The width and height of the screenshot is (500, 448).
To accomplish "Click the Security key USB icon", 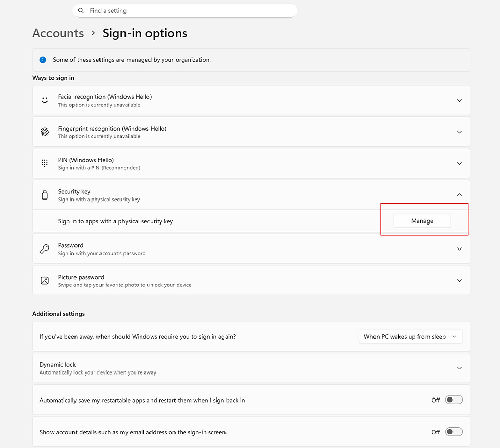I will pos(45,195).
